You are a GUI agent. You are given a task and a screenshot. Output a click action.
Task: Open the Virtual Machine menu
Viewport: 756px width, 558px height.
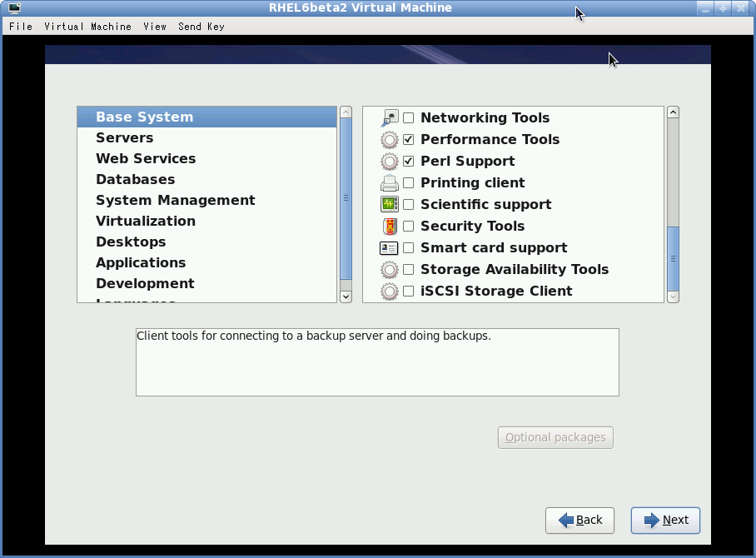coord(87,27)
